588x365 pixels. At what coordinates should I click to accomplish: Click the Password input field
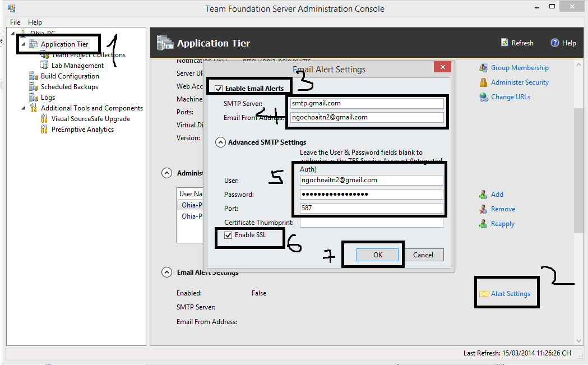coord(371,194)
